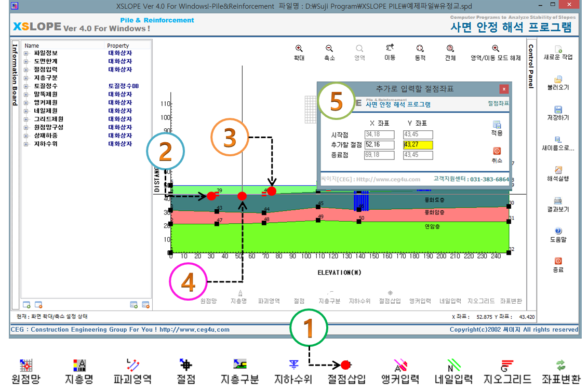Screen dimensions: 588x392
Task: Click the 원점망 icon in the enlarged strip
Action: coord(26,365)
